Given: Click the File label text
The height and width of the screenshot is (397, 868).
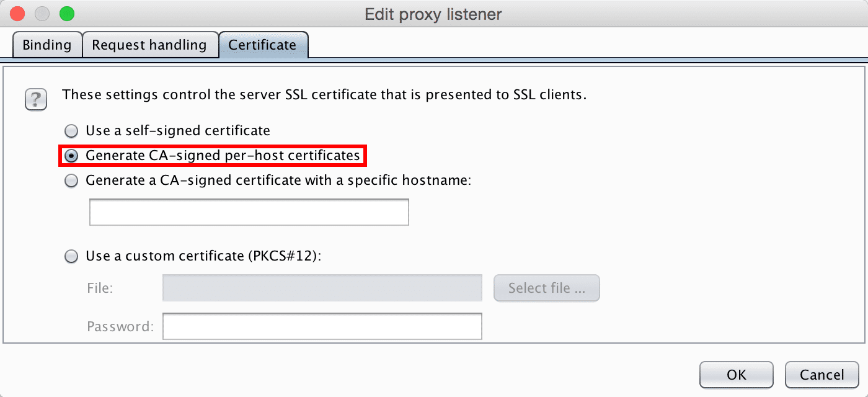Looking at the screenshot, I should click(100, 288).
